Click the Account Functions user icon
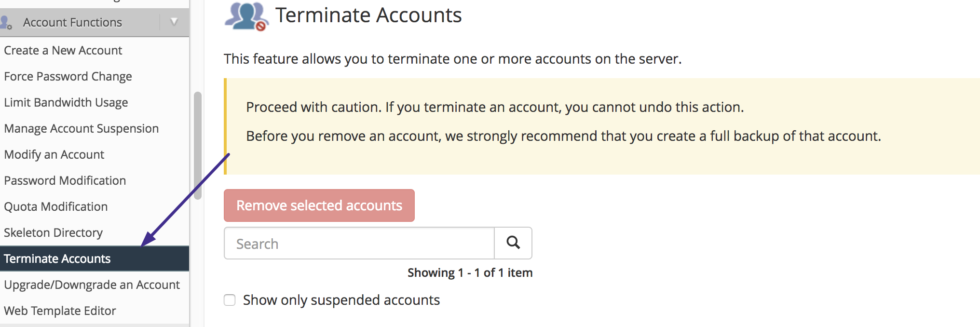This screenshot has height=327, width=980. (6, 23)
